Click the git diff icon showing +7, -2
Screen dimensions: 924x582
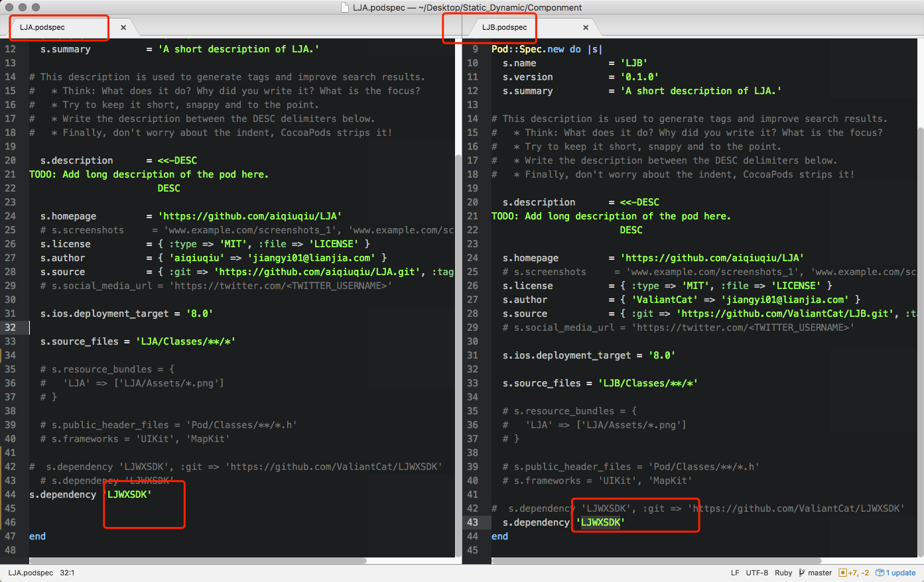843,573
